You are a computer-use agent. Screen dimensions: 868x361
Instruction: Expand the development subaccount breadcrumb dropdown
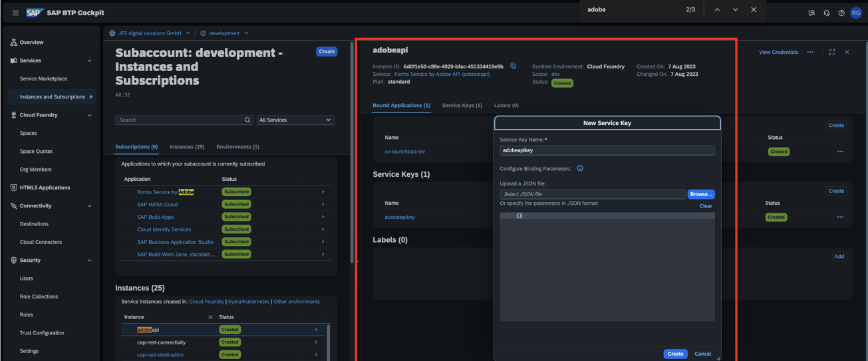click(246, 33)
